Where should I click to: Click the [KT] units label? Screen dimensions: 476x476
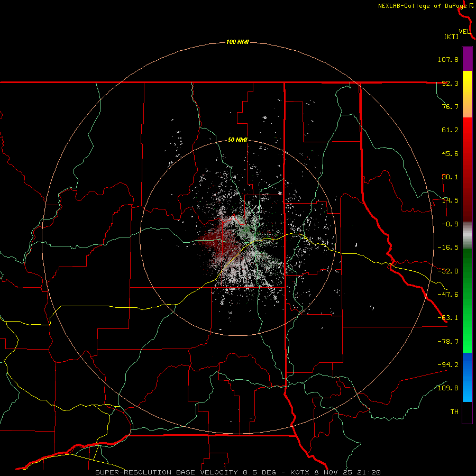click(452, 36)
